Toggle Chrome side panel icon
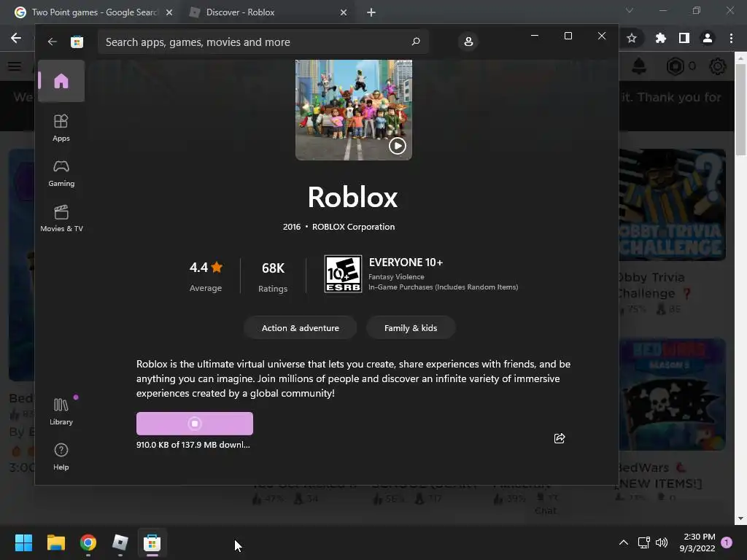This screenshot has height=560, width=747. point(684,38)
